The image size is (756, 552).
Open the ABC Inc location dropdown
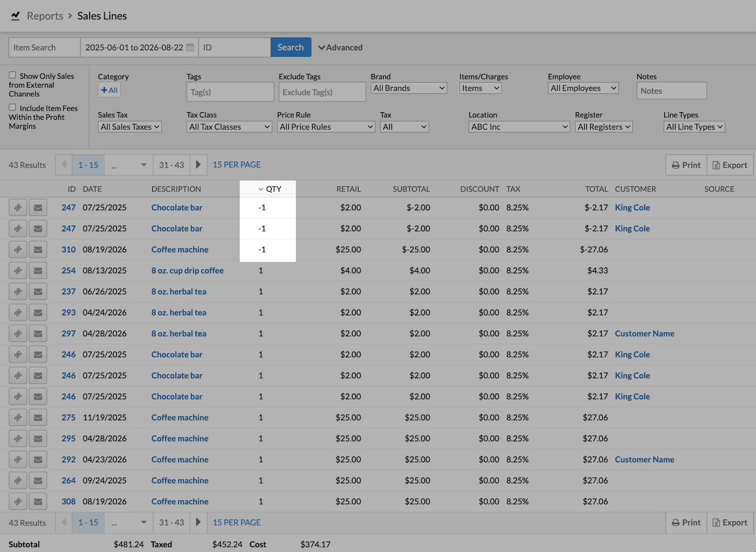(519, 127)
